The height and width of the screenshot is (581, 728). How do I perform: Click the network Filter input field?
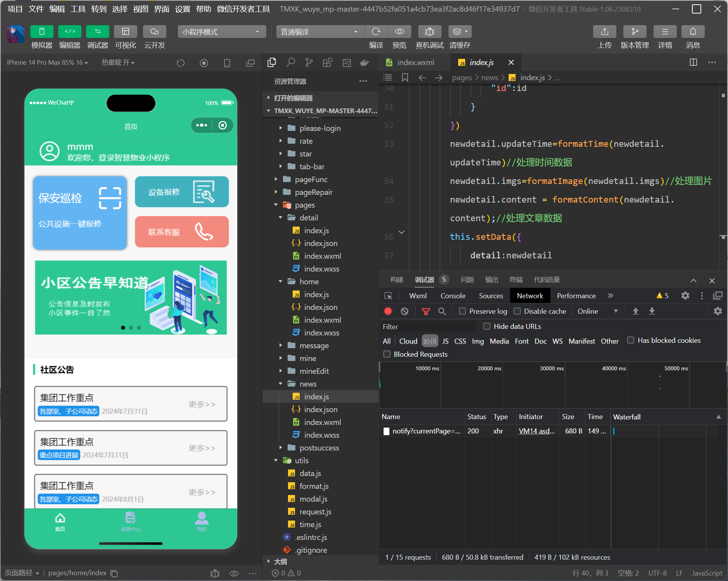pyautogui.click(x=428, y=327)
